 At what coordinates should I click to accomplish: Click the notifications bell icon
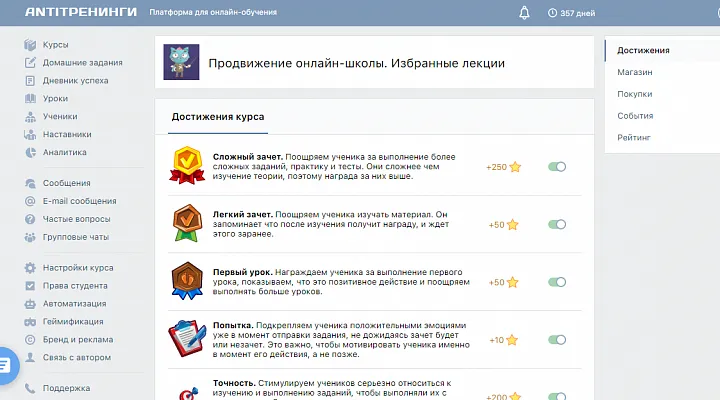pos(524,13)
